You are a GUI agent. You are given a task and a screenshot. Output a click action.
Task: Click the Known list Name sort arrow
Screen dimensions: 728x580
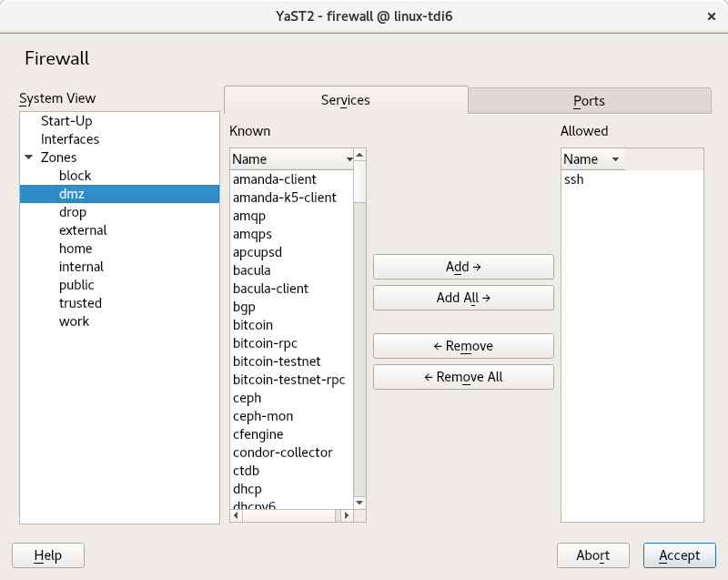point(349,159)
